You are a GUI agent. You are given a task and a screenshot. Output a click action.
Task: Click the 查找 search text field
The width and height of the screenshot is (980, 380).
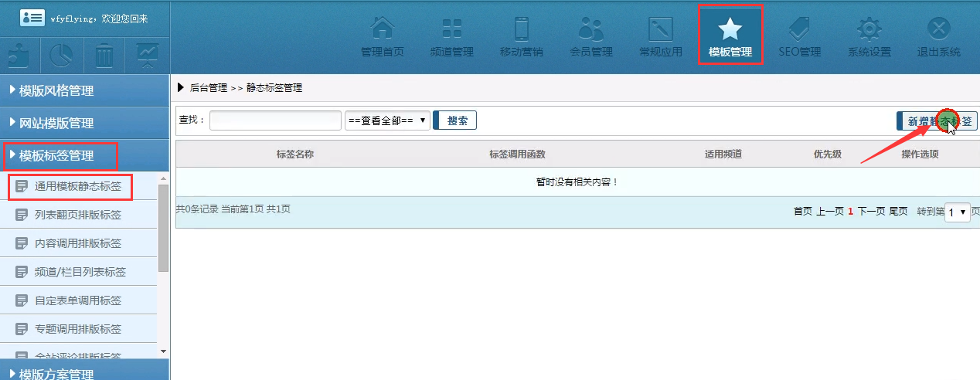(275, 120)
